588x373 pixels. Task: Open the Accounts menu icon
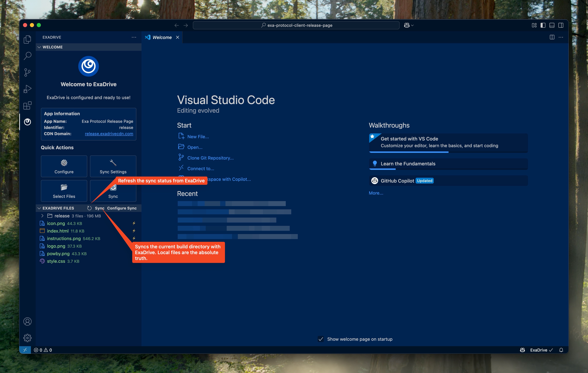(x=27, y=321)
